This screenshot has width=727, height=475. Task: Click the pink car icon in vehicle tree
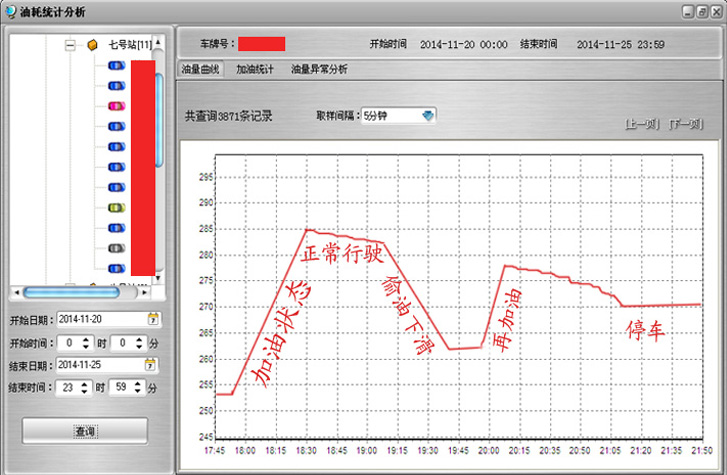pyautogui.click(x=116, y=106)
